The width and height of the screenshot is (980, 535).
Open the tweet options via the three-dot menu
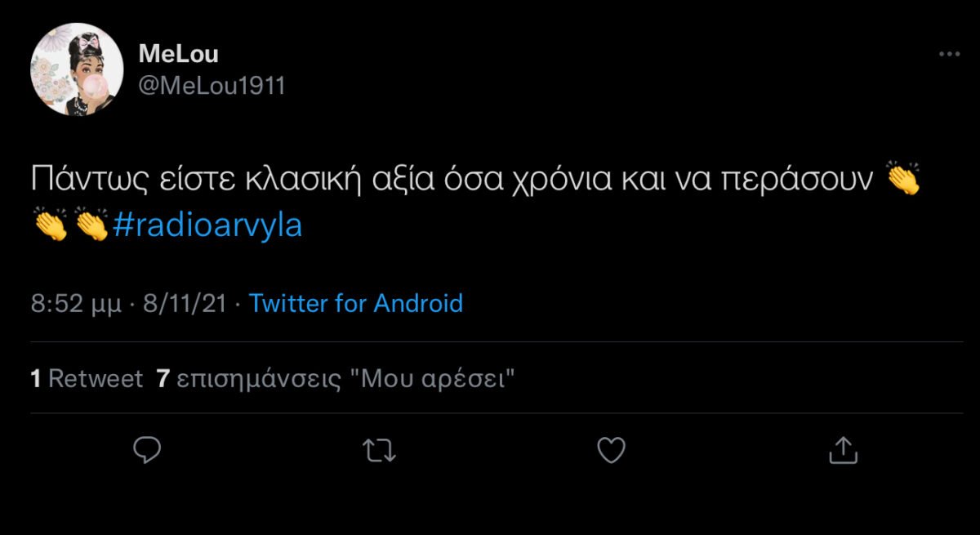(949, 53)
